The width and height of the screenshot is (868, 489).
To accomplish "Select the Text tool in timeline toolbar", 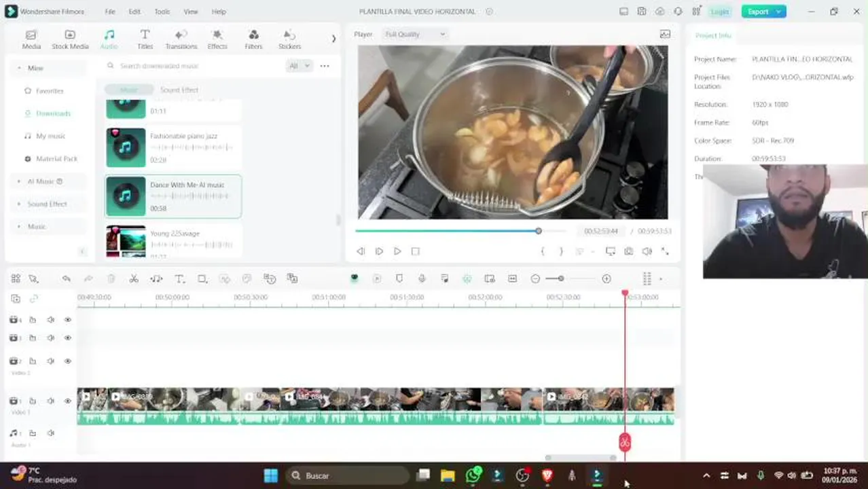I will pyautogui.click(x=179, y=278).
